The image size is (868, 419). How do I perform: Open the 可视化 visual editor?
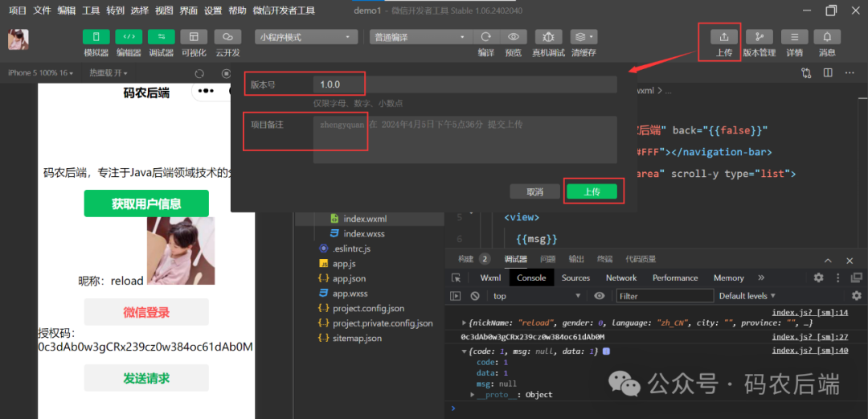(194, 36)
